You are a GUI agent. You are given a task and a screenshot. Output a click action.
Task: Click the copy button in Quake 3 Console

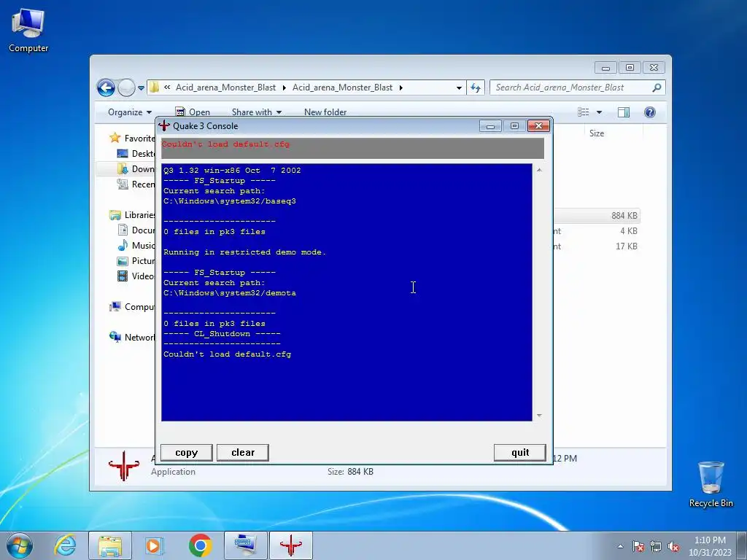tap(186, 452)
